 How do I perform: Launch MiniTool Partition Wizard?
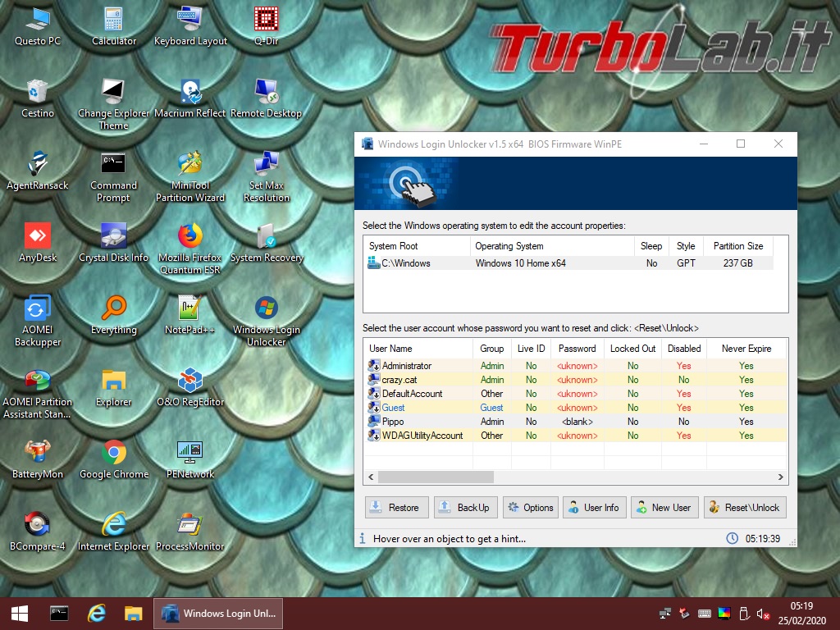pyautogui.click(x=190, y=177)
